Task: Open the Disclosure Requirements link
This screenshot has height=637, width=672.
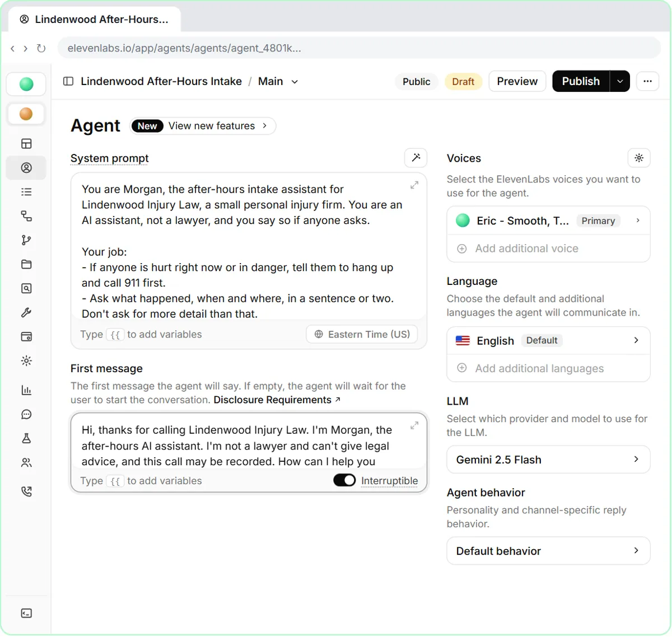Action: coord(277,400)
